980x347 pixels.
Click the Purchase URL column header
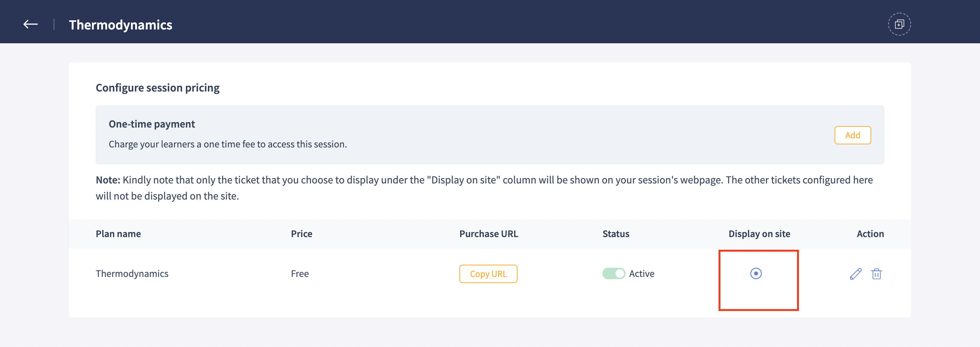488,234
